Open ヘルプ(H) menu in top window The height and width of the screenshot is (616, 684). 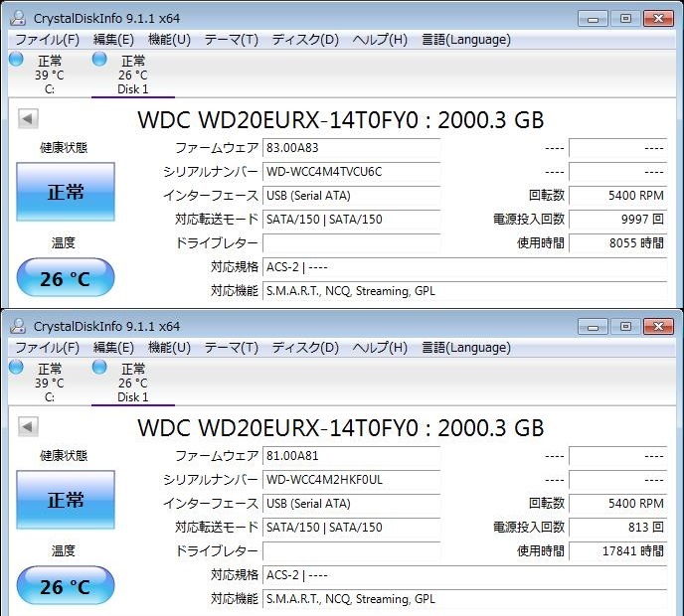click(380, 40)
